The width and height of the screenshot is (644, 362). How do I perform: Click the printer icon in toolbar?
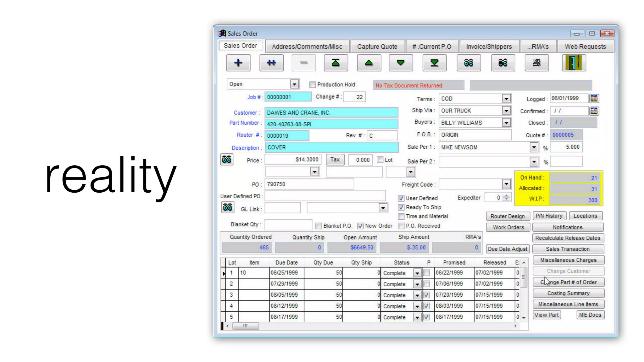click(x=536, y=63)
